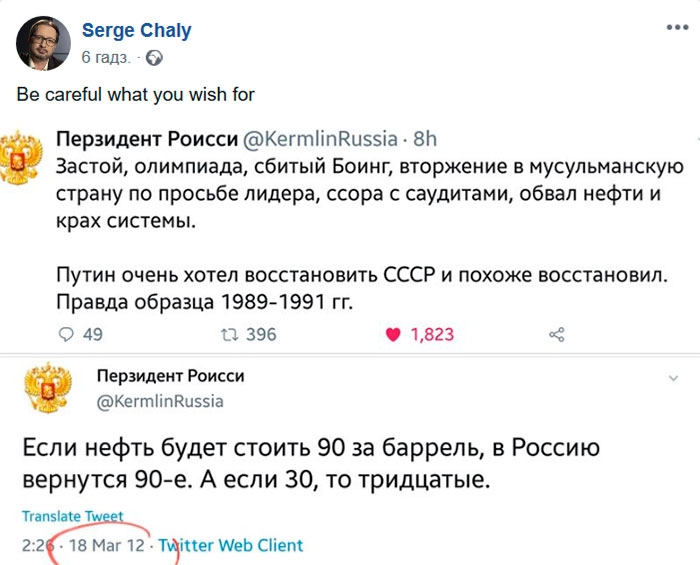Open Serge Chaly's profile name link
Viewport: 700px width, 565px height.
point(135,32)
